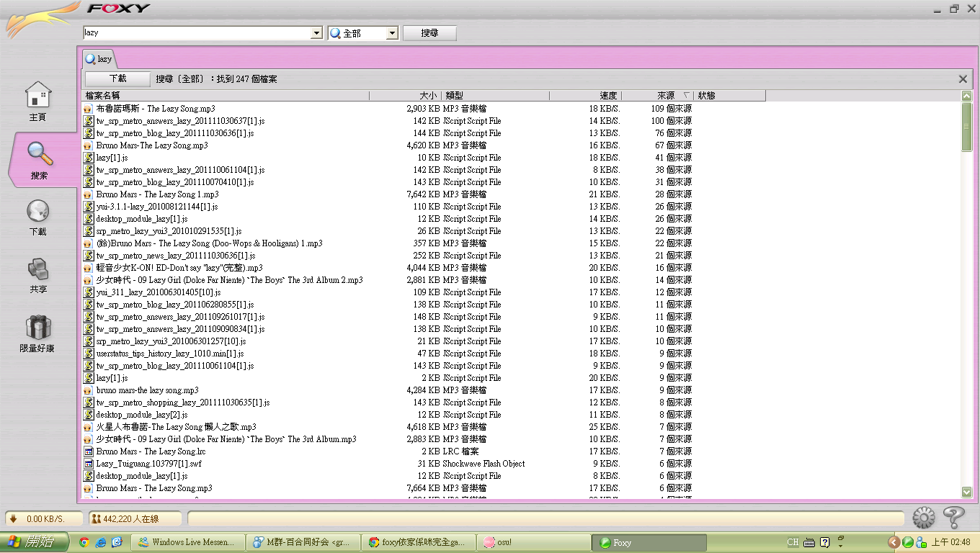Screen dimensions: 980x553
Task: Expand hidden tray icons arrow
Action: [x=894, y=542]
